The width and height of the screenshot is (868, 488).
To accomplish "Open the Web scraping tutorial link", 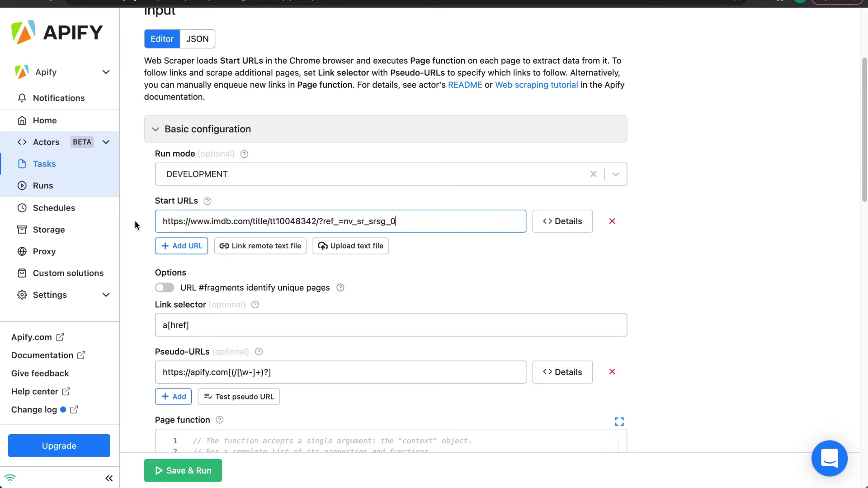I will pyautogui.click(x=536, y=85).
